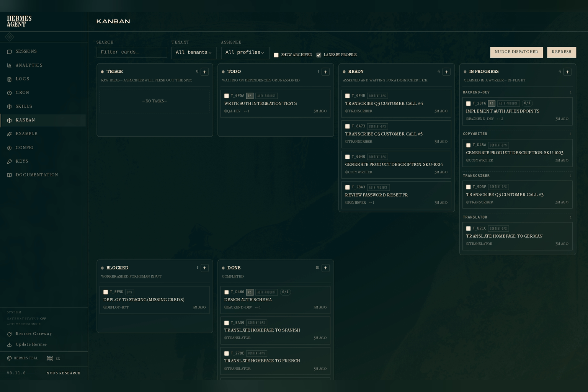Screen dimensions: 588x392
Task: Open the Logs document icon
Action: pyautogui.click(x=9, y=79)
